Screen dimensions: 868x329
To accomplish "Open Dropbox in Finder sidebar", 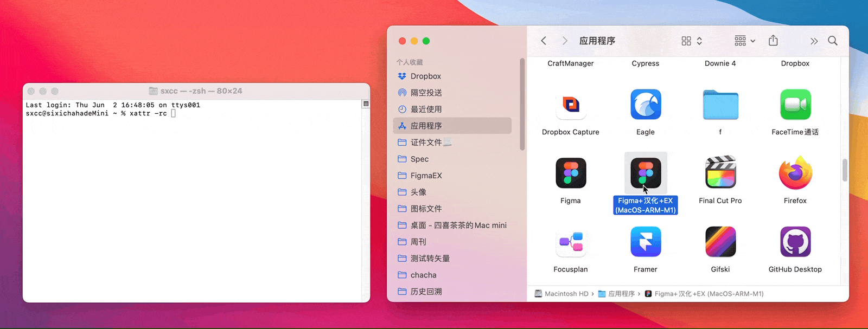I will point(452,76).
